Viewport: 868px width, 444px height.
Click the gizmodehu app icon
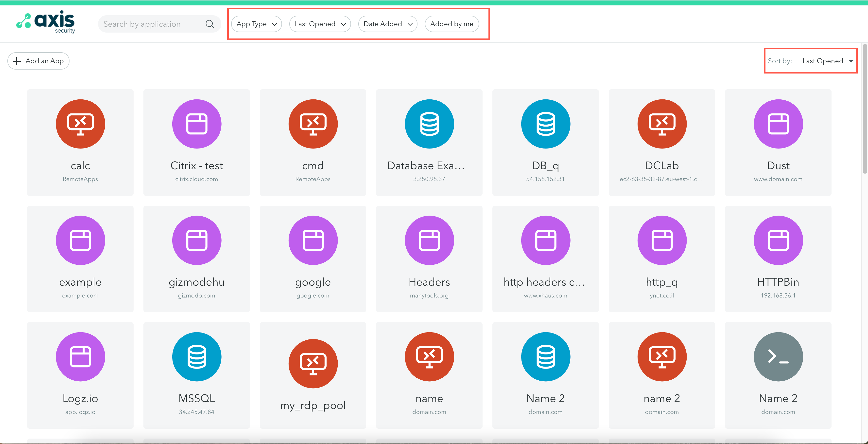click(197, 240)
